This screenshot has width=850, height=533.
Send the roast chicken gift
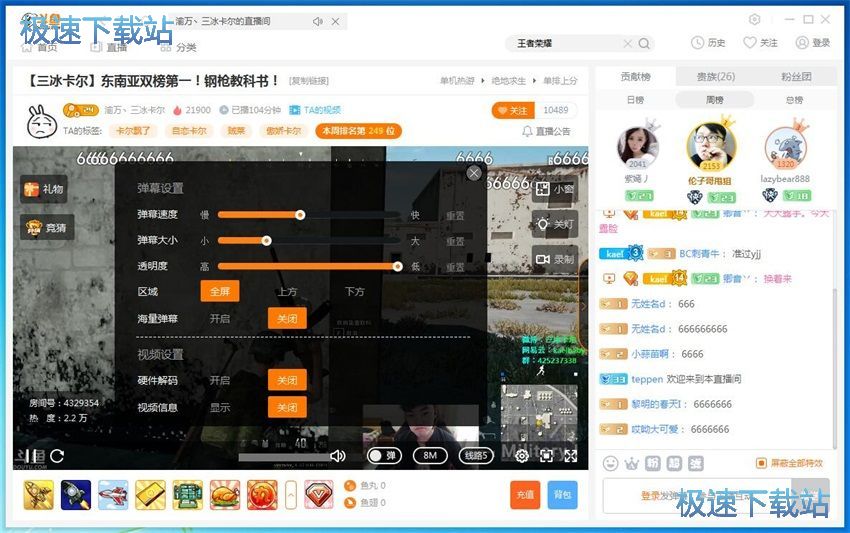tap(225, 495)
